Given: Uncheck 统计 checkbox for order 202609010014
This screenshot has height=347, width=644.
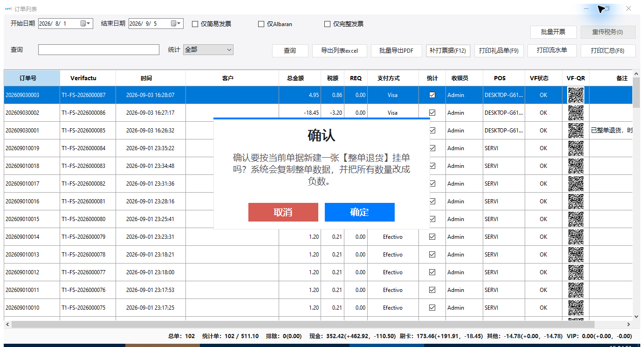Looking at the screenshot, I should pyautogui.click(x=432, y=237).
